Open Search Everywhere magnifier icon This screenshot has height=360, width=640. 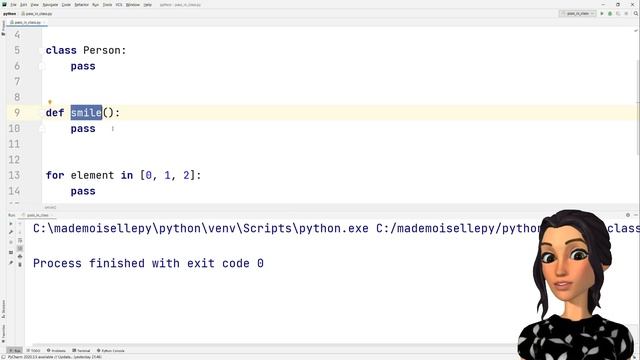coord(636,13)
